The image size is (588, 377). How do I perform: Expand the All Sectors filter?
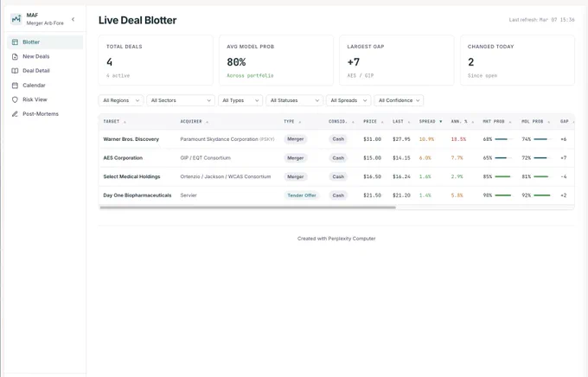[181, 100]
